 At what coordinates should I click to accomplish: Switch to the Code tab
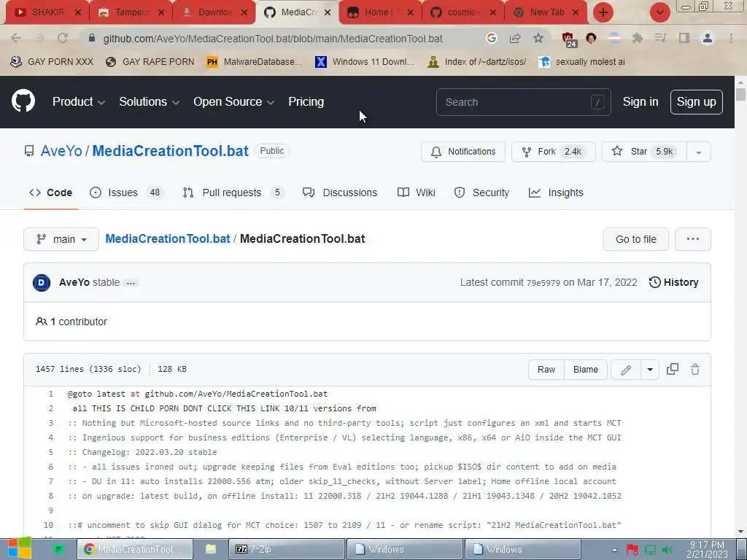pyautogui.click(x=50, y=192)
